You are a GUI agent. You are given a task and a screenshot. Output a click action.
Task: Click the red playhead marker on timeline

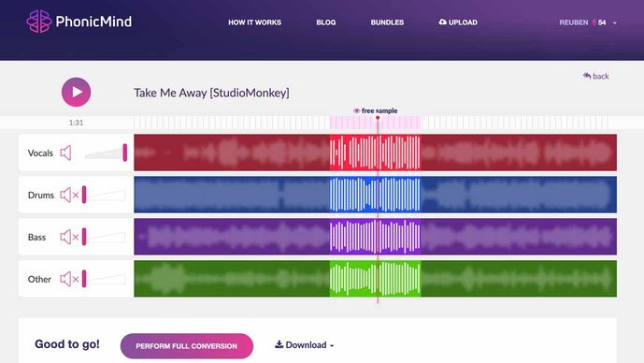(x=378, y=118)
